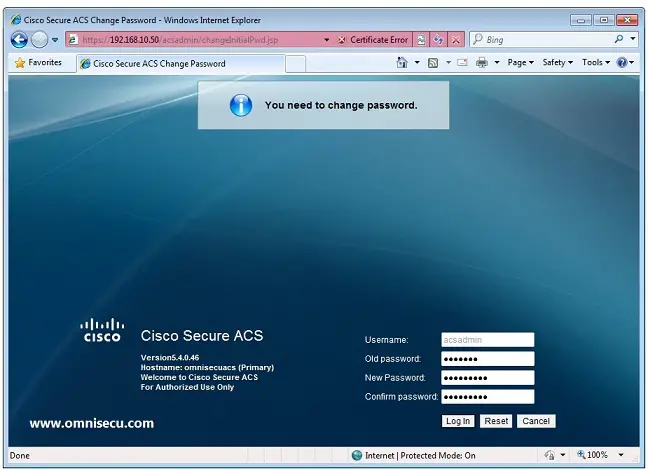
Task: Click the Internet zone globe icon
Action: [357, 455]
